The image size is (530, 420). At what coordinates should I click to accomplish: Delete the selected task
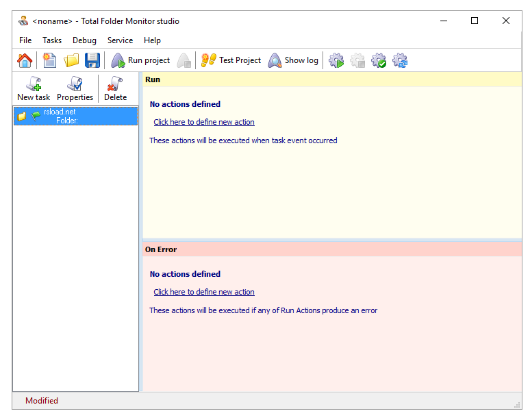pyautogui.click(x=115, y=88)
